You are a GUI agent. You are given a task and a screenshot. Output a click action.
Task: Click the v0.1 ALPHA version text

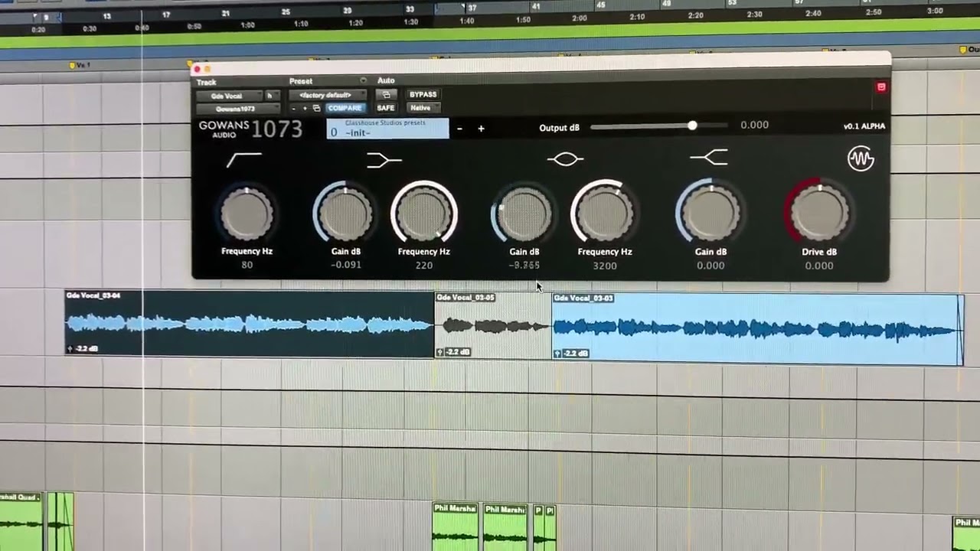coord(864,126)
